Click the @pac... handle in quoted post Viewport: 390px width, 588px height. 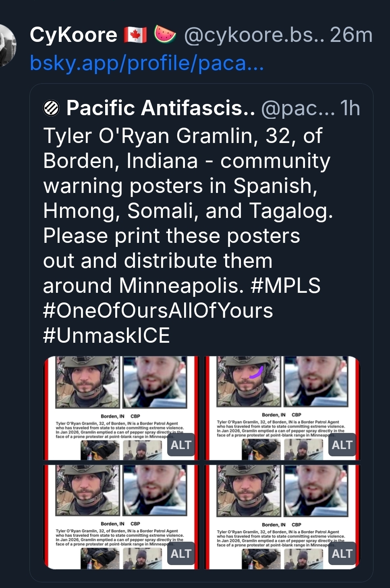tap(298, 108)
